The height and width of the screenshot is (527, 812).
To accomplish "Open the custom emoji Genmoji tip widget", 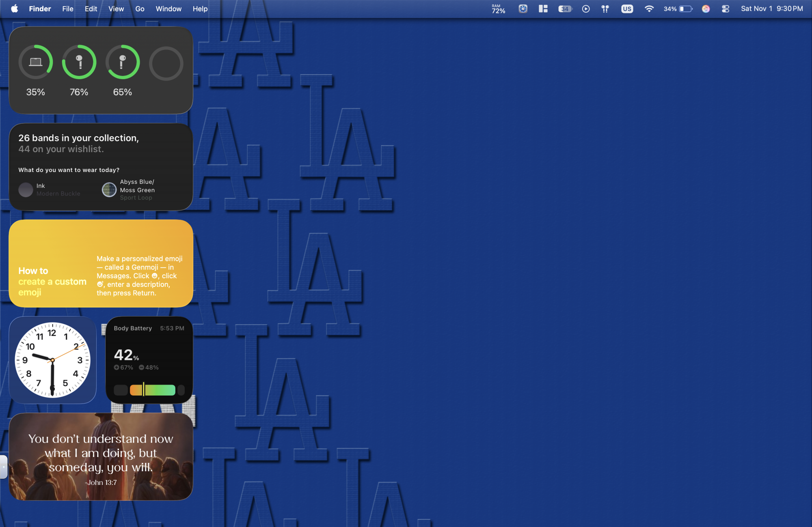I will tap(101, 264).
